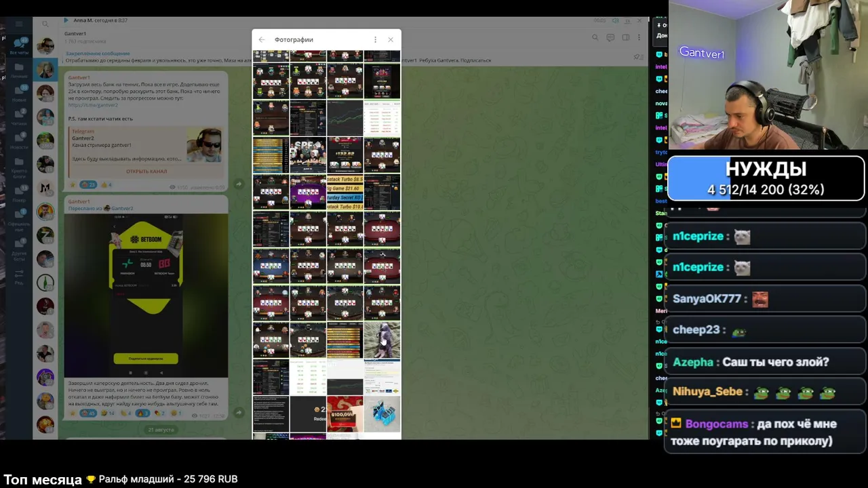868x488 pixels.
Task: Open Telegram hamburger main menu
Action: pyautogui.click(x=19, y=24)
